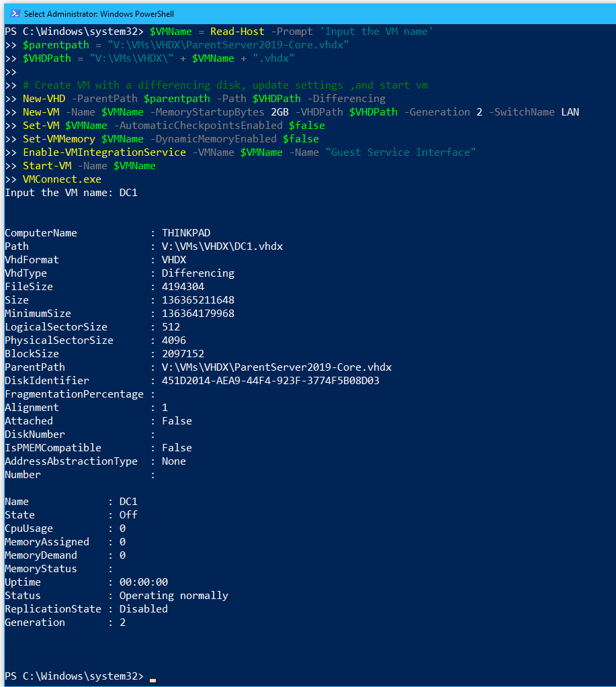The image size is (616, 687).
Task: Click the Path value V:\VMs\VHDX\DC1.vhdx
Action: (222, 246)
